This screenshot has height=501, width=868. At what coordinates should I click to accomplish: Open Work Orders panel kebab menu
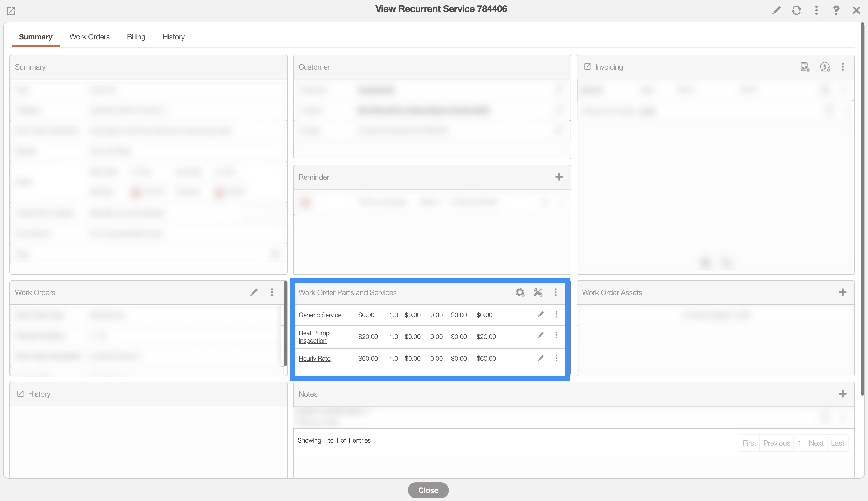coord(272,292)
